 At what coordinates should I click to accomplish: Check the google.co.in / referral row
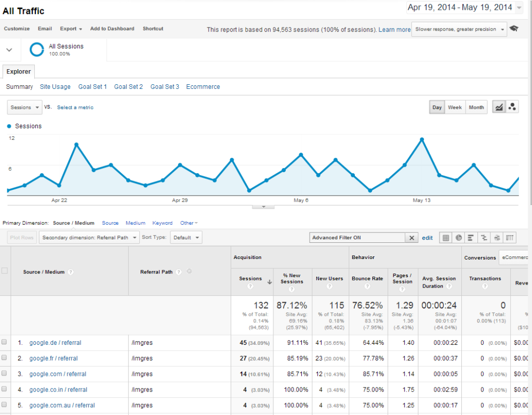click(4, 389)
